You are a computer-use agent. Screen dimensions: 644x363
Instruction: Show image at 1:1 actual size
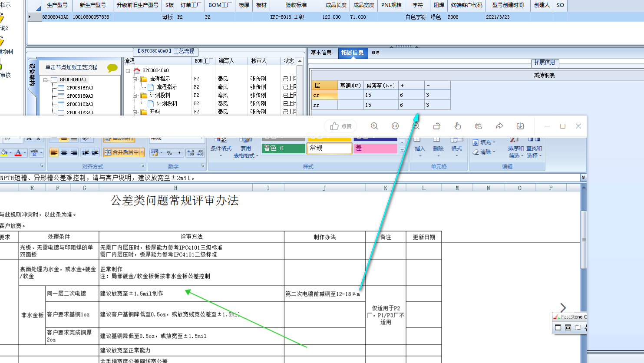coord(395,126)
